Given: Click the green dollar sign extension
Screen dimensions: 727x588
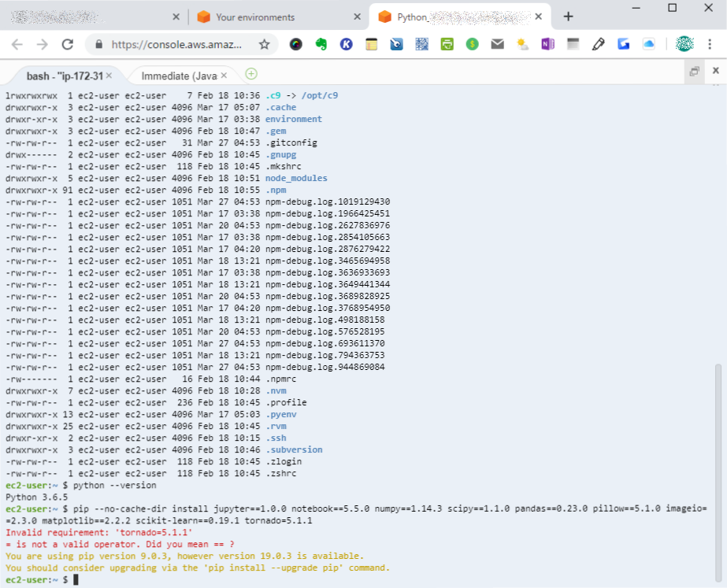Looking at the screenshot, I should point(472,44).
